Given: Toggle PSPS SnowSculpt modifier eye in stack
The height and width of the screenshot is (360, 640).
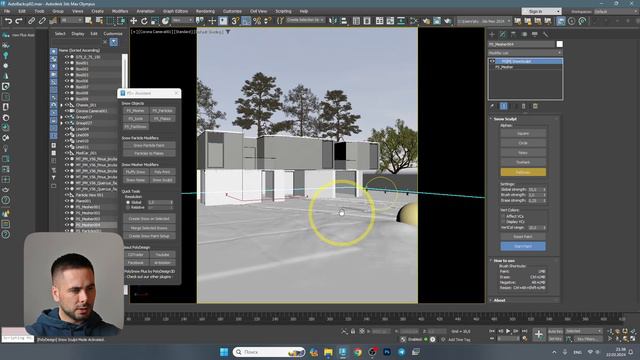Looking at the screenshot, I should 491,61.
